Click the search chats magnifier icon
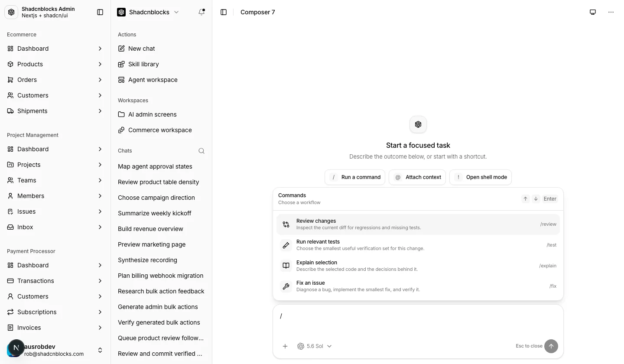Viewport: 624px width, 364px height. coord(201,151)
